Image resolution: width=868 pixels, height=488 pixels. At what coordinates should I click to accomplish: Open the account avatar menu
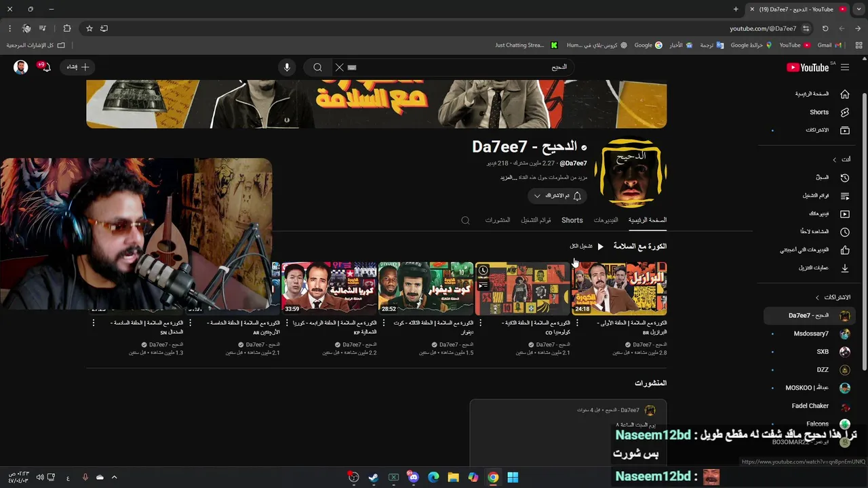21,67
